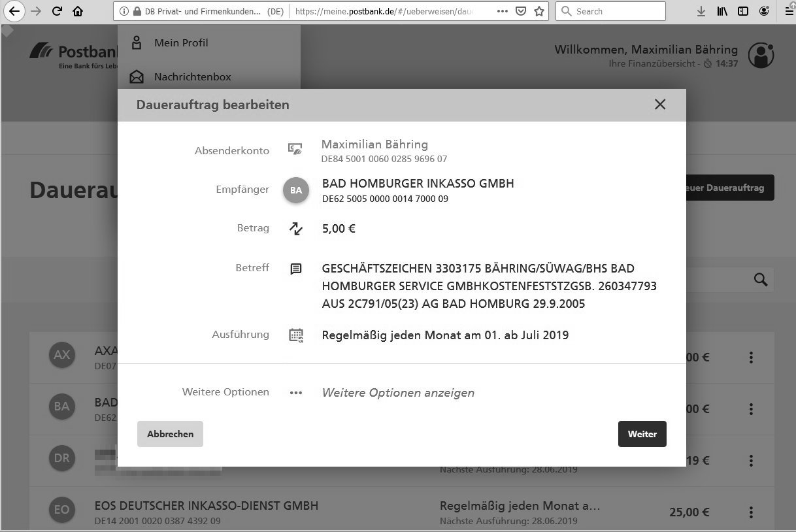The height and width of the screenshot is (532, 796).
Task: Click the Empfänger name BAD HOMBURGER INKASSO GMBH
Action: pyautogui.click(x=418, y=184)
